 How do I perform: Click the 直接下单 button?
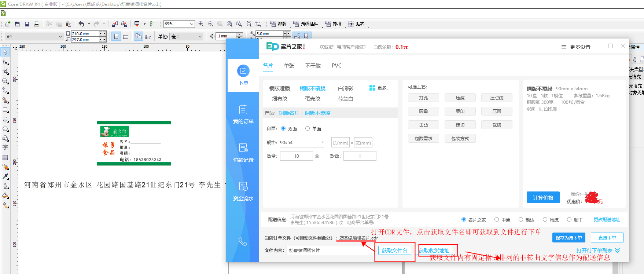[607, 238]
